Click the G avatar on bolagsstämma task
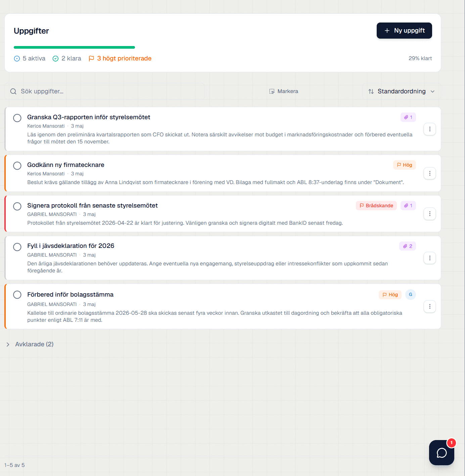This screenshot has height=476, width=465. pyautogui.click(x=411, y=295)
